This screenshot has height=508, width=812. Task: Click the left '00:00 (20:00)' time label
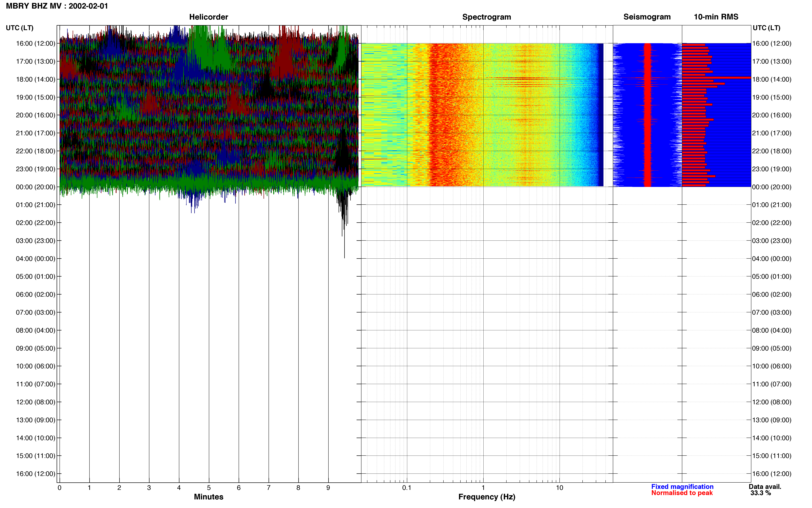click(x=36, y=187)
